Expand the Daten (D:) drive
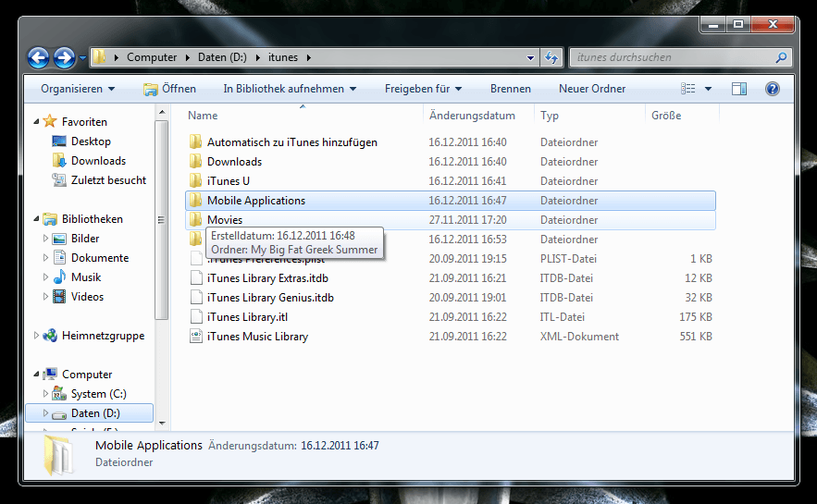Screen dimensions: 817x504 click(45, 412)
